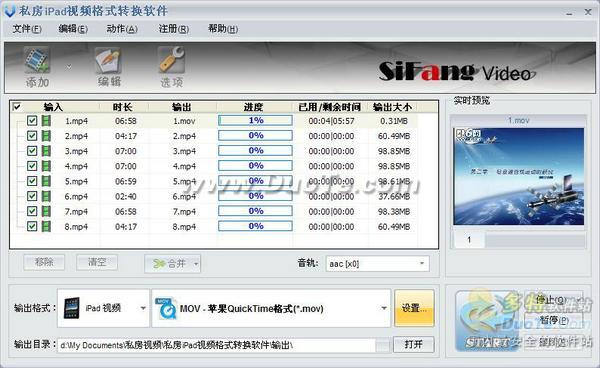Click the 输入 column header
The image size is (600, 368).
tap(53, 107)
